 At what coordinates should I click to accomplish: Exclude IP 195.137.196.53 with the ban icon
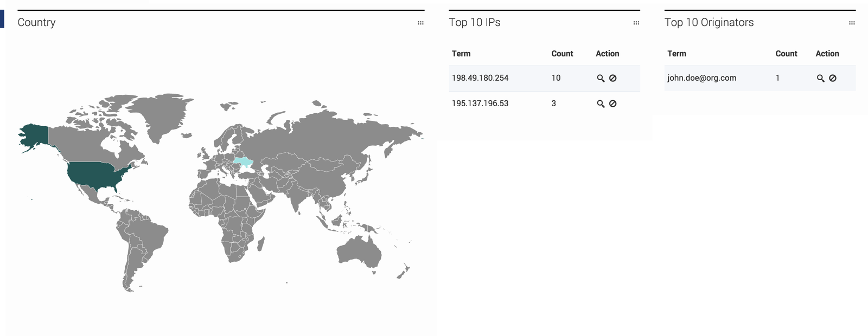(612, 104)
